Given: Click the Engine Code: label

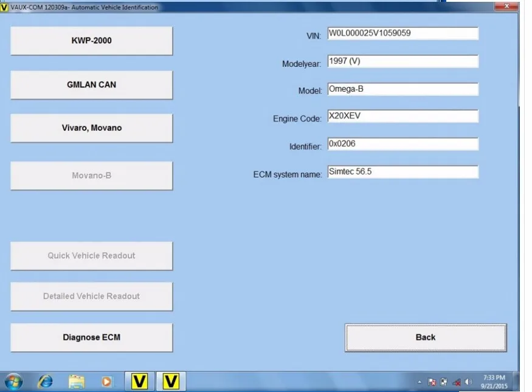Looking at the screenshot, I should click(297, 119).
